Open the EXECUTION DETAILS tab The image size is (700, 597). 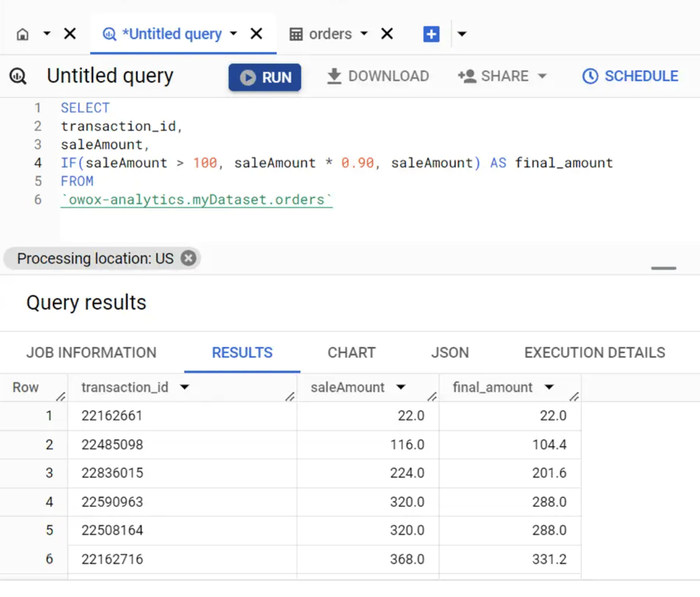[595, 352]
